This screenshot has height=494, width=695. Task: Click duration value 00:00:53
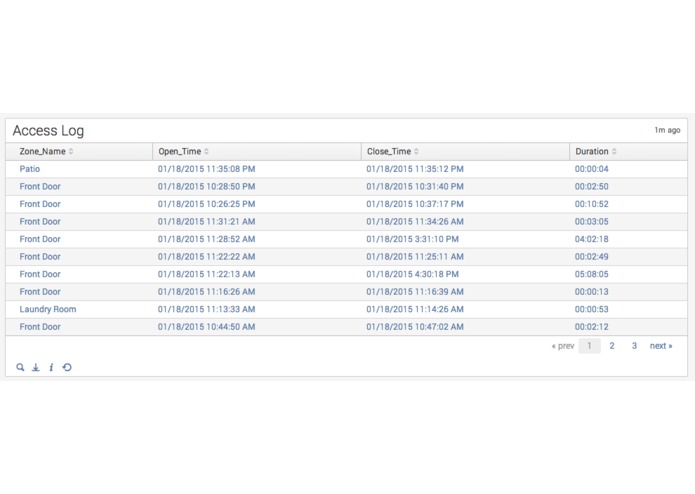click(x=592, y=309)
